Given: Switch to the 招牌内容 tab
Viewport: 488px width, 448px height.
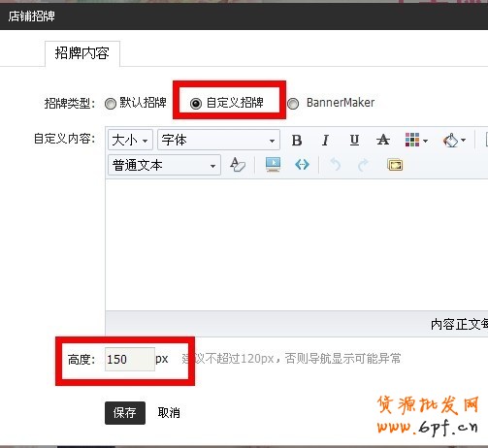Looking at the screenshot, I should coord(82,53).
